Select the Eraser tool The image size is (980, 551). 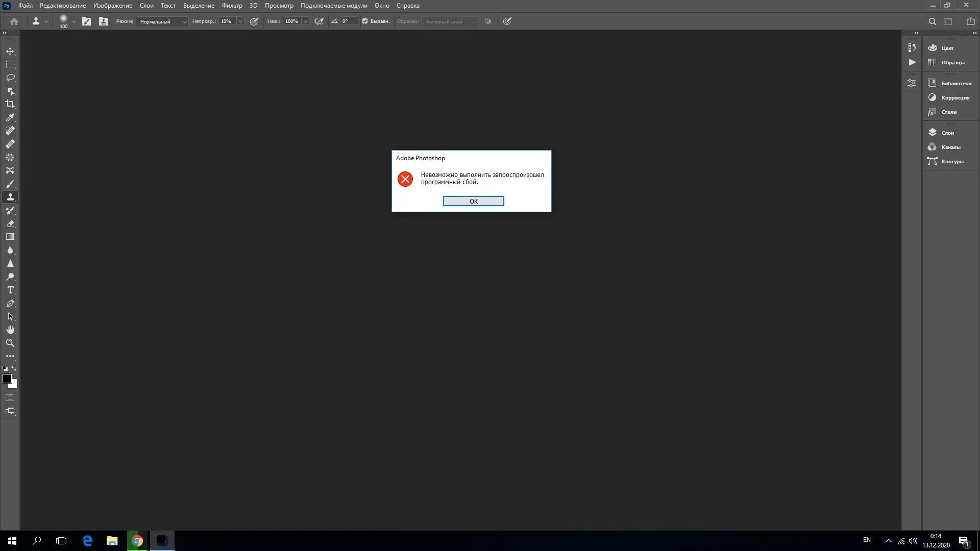[10, 223]
